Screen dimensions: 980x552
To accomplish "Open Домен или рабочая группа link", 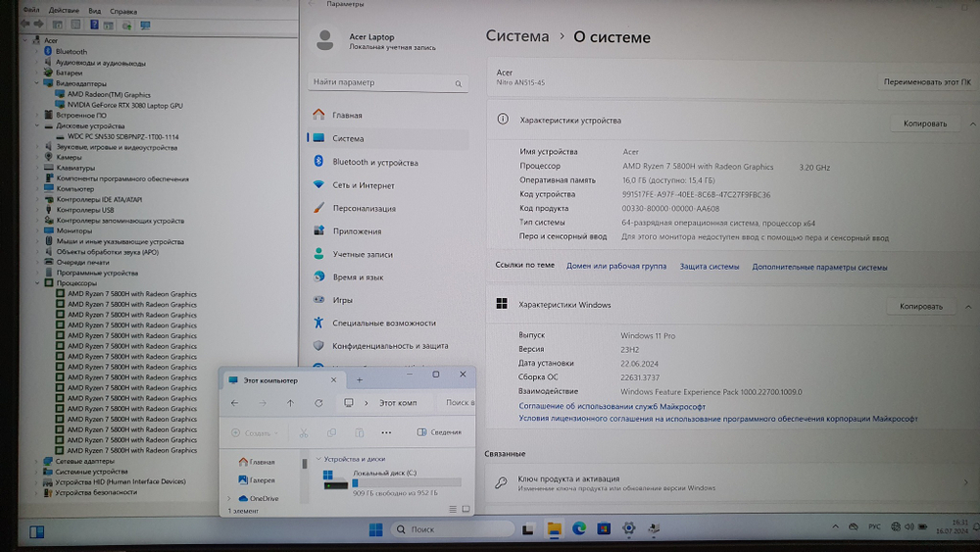I will [x=616, y=267].
